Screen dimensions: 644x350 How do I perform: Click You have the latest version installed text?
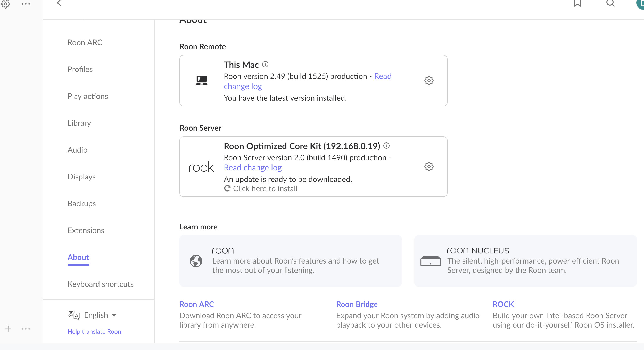(285, 98)
